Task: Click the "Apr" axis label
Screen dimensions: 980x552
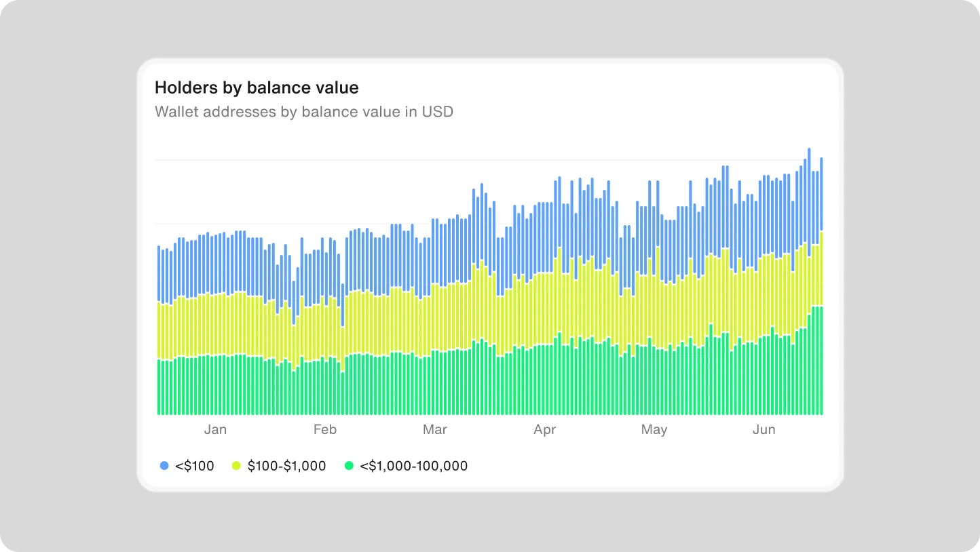Action: (544, 429)
